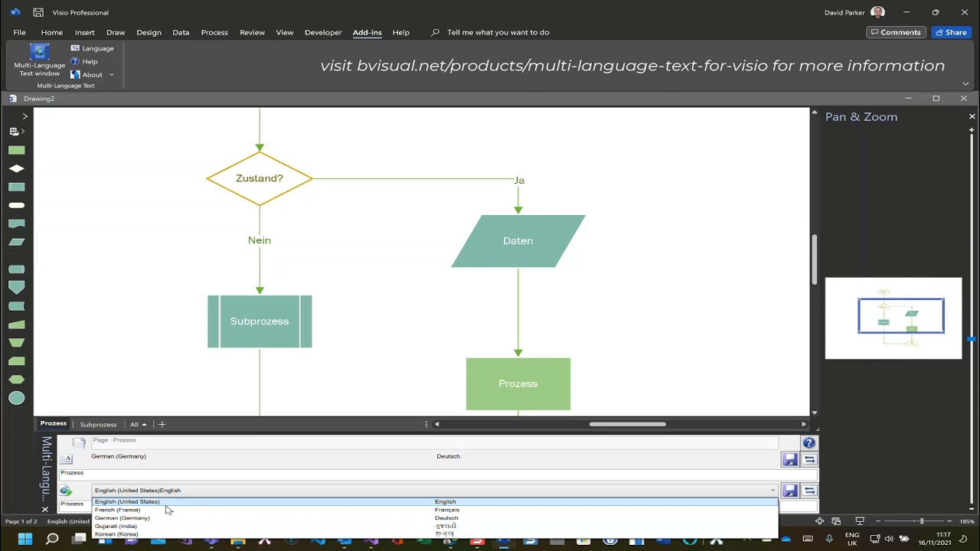
Task: Choose German (Germany) from language list
Action: coord(435,518)
